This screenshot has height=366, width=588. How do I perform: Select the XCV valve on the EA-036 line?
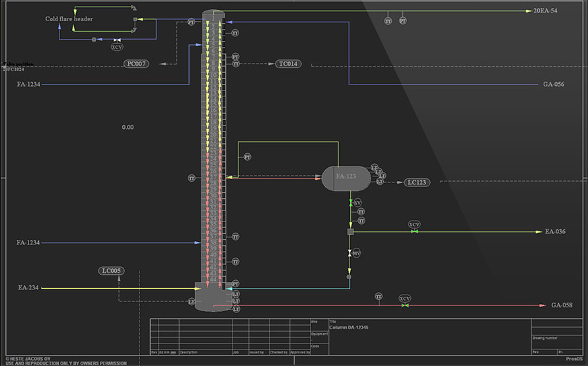click(414, 231)
